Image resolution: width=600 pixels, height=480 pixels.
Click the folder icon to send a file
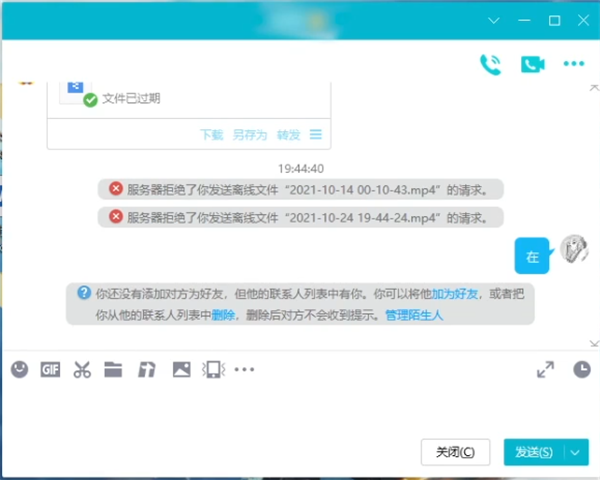point(113,369)
